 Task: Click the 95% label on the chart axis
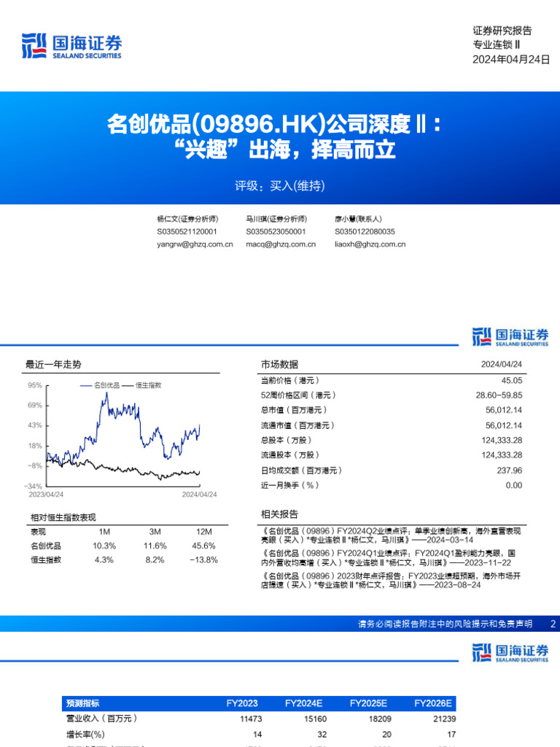coord(35,385)
